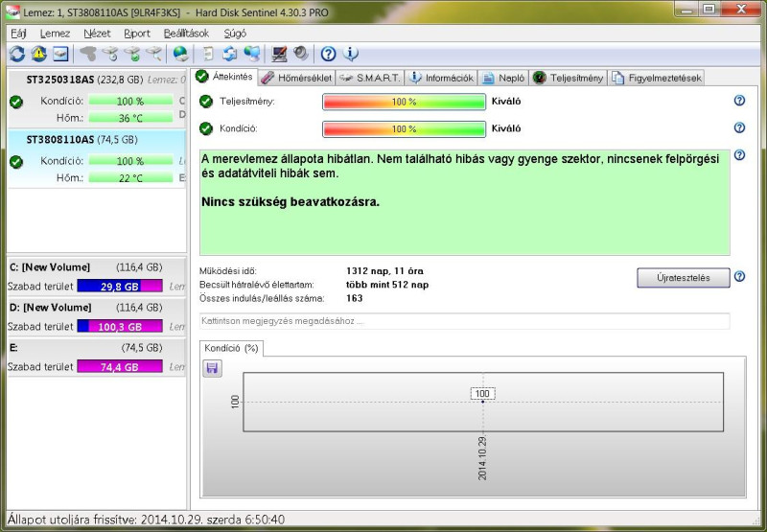767x532 pixels.
Task: Switch to the S.M.A.R.T. tab
Action: 370,78
